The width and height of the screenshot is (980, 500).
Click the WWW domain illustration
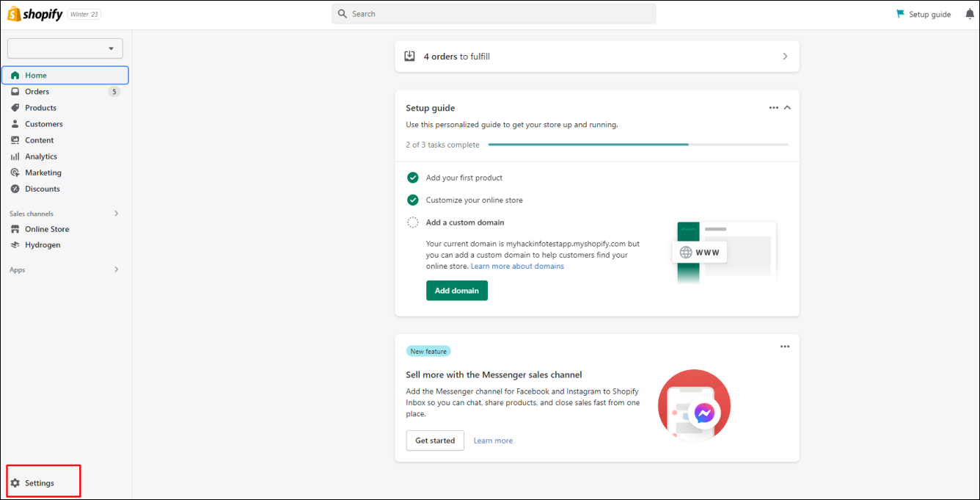[726, 253]
